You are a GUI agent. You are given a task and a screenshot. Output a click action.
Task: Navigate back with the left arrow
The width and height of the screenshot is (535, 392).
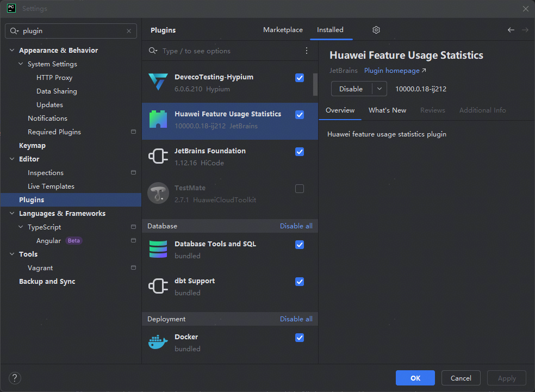(511, 30)
